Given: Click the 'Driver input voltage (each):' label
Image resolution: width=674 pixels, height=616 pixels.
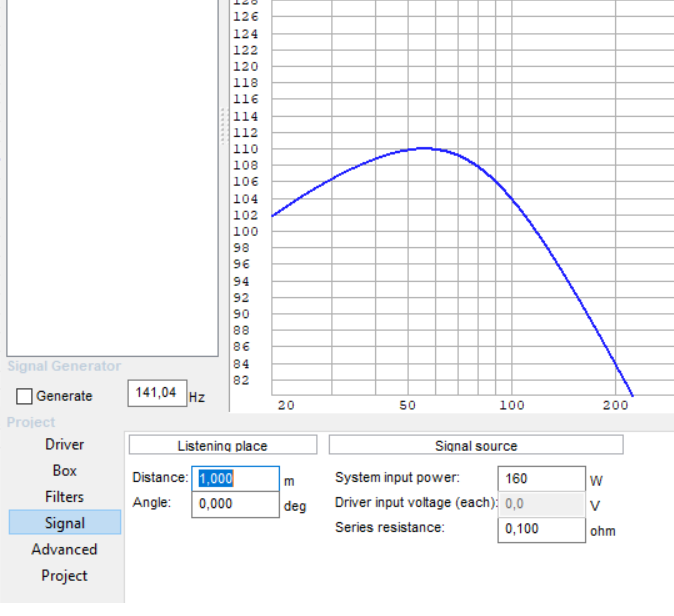Looking at the screenshot, I should point(416,503).
